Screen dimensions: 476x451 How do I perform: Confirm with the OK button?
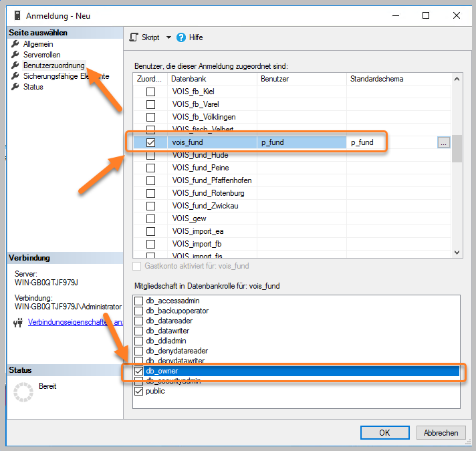[384, 432]
